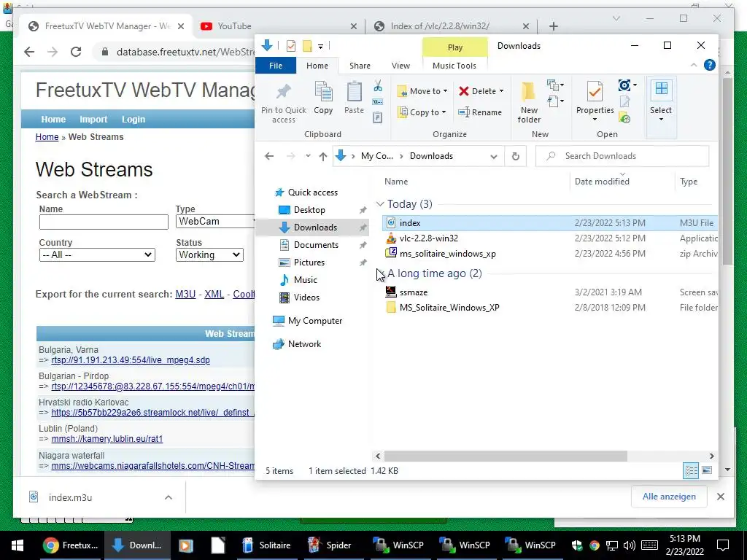Switch to the Share ribbon tab
747x560 pixels.
[x=360, y=66]
